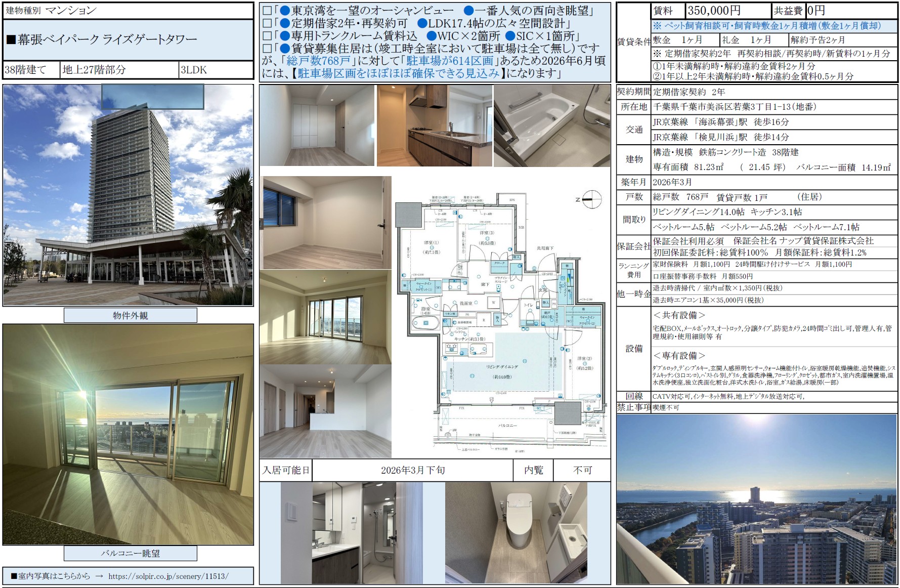Click the blue bullet before 専用トランクルーム賃料込
The height and width of the screenshot is (588, 900).
pyautogui.click(x=285, y=36)
